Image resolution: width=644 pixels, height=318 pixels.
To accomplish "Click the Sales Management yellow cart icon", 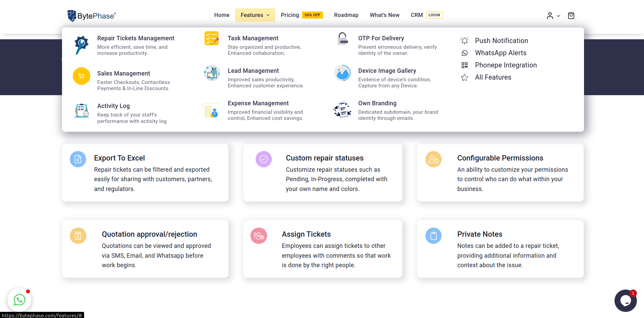I will [81, 76].
